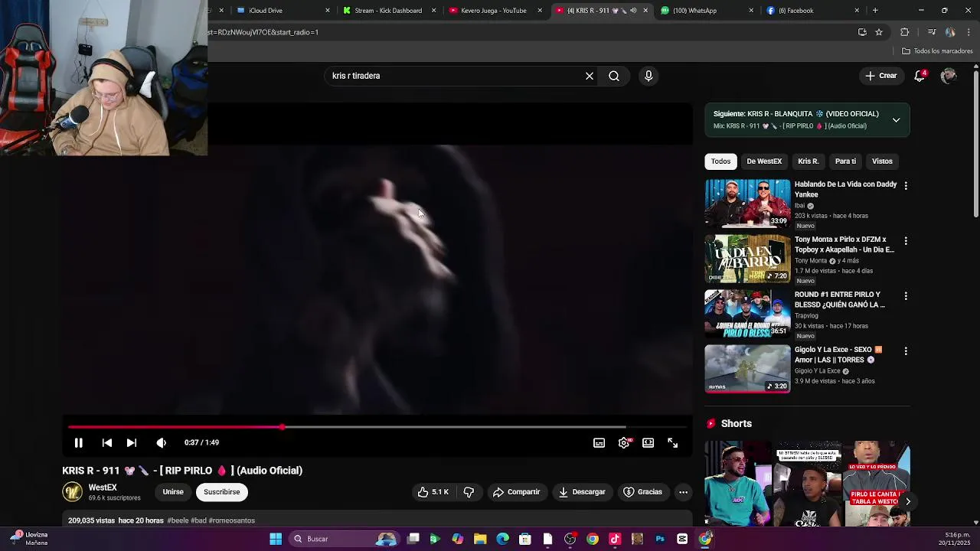Open more actions three-dot menu below video
The width and height of the screenshot is (980, 551).
tap(684, 492)
